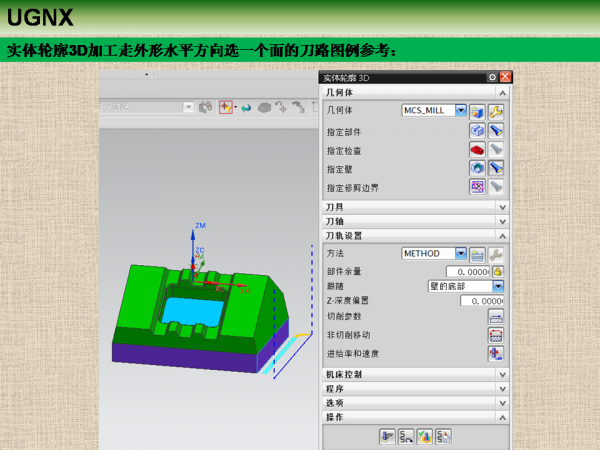Collapse the 操作 section

[502, 418]
